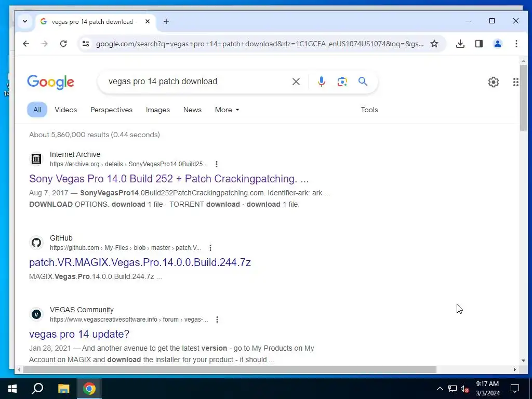532x399 pixels.
Task: Click the Internet Archive favicon
Action: (36, 159)
